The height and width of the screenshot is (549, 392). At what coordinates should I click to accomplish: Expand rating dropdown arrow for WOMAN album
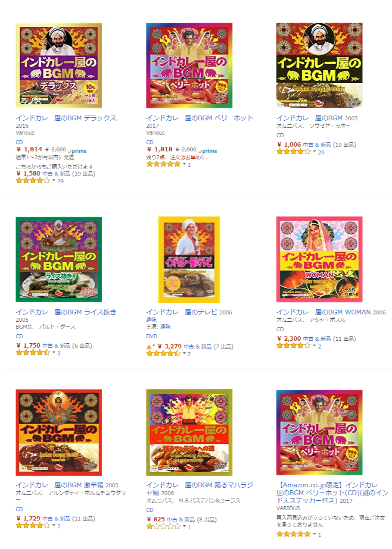(314, 346)
